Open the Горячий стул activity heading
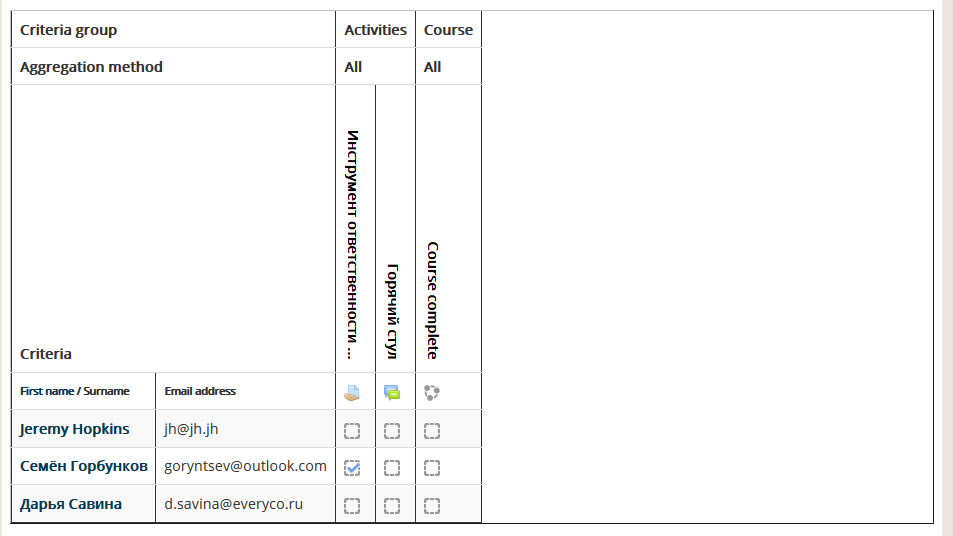 pyautogui.click(x=392, y=311)
